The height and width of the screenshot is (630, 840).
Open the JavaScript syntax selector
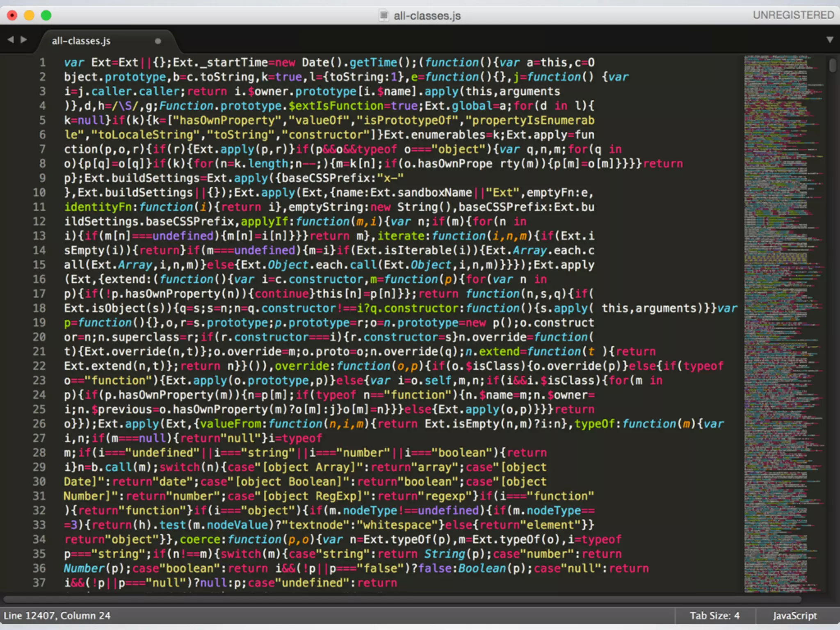tap(795, 616)
